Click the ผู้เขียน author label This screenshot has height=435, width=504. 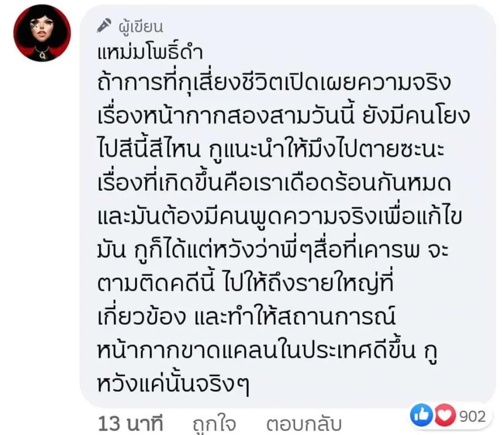(x=141, y=27)
